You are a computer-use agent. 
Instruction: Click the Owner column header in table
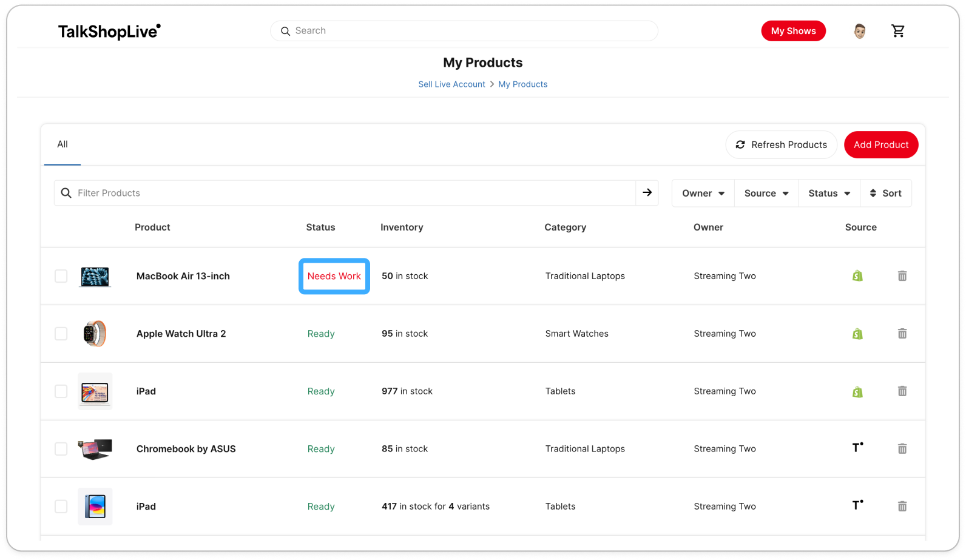click(x=708, y=228)
